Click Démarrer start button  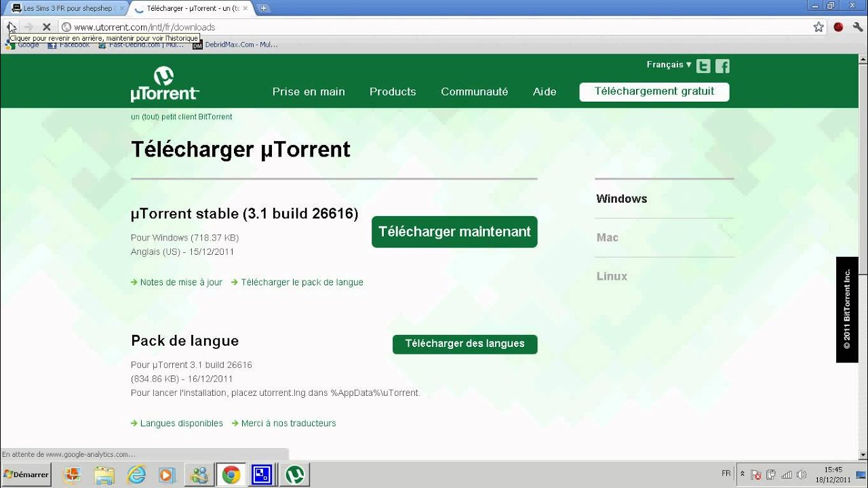27,474
